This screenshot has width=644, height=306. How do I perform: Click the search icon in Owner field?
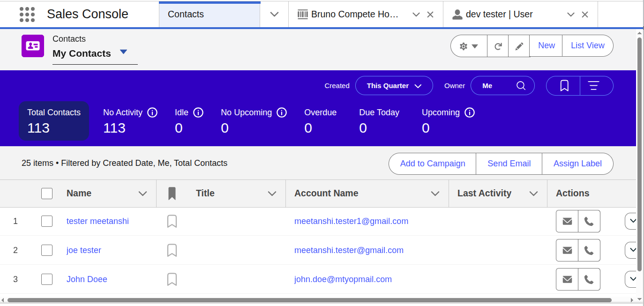(x=521, y=86)
